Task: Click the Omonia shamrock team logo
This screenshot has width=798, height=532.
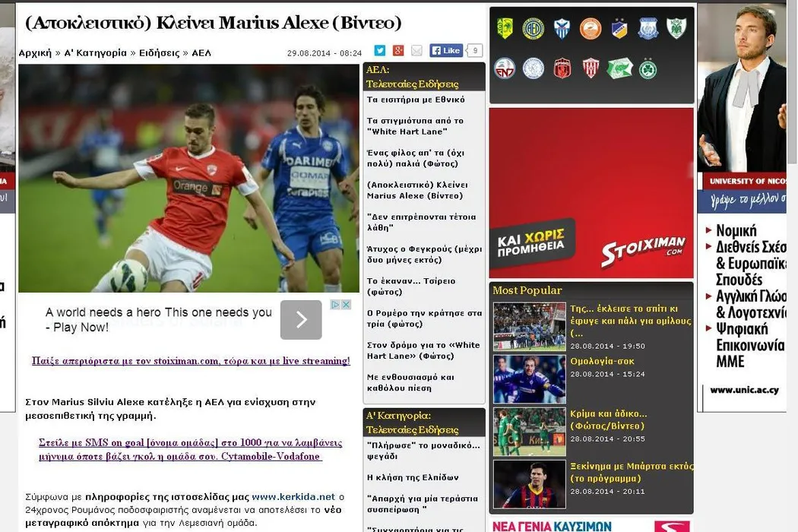Action: click(648, 68)
